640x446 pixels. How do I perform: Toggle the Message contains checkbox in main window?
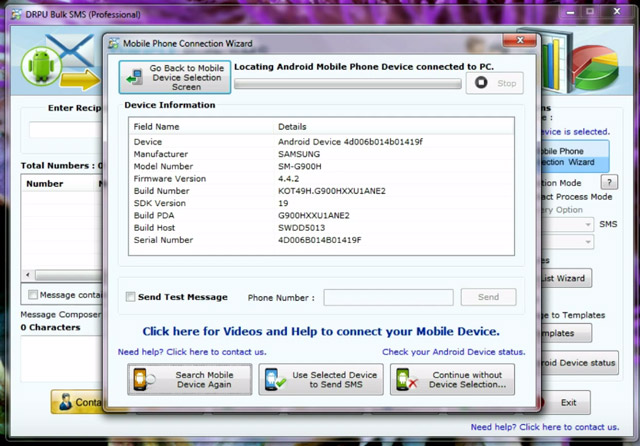pyautogui.click(x=33, y=295)
